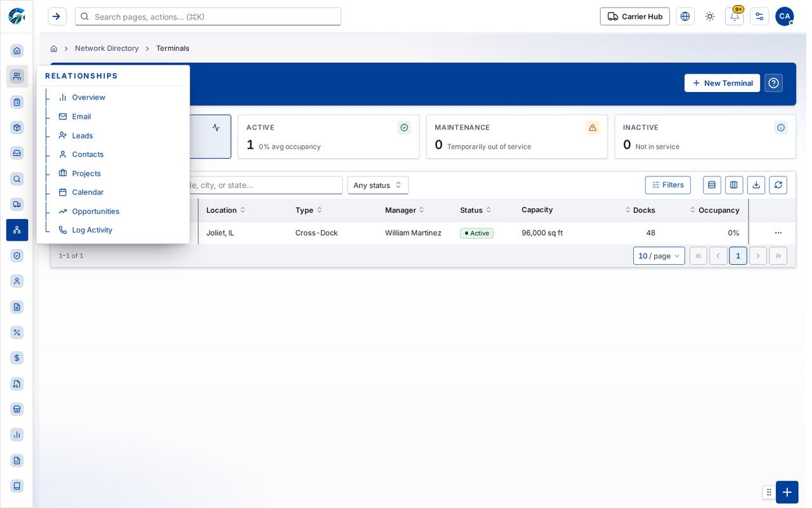Click the page 1 pagination button
Screen dimensions: 812x508
tap(738, 256)
